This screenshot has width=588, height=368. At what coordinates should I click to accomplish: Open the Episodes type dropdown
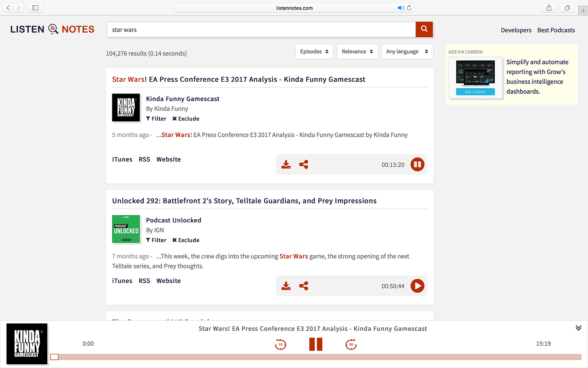click(314, 51)
